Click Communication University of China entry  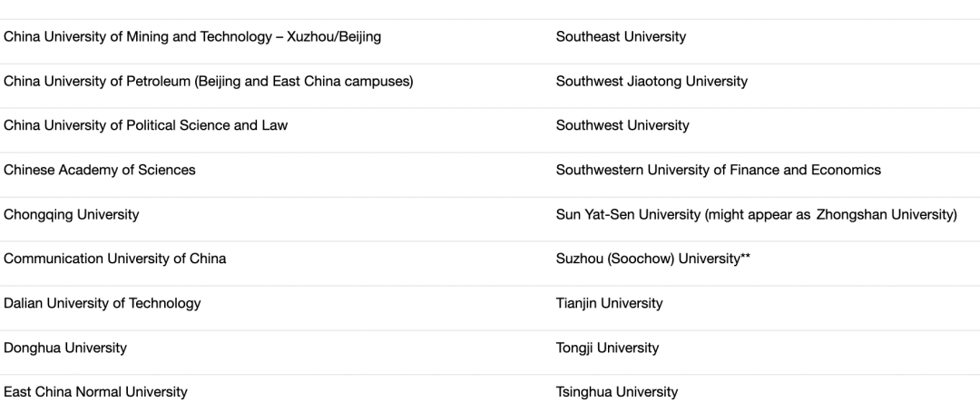[x=114, y=259]
